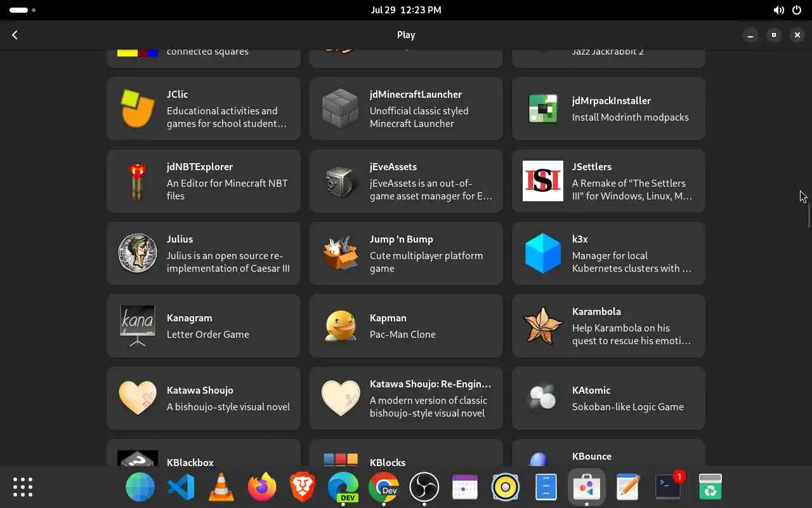The height and width of the screenshot is (508, 812).
Task: Open the Software store icon in dock
Action: 587,487
